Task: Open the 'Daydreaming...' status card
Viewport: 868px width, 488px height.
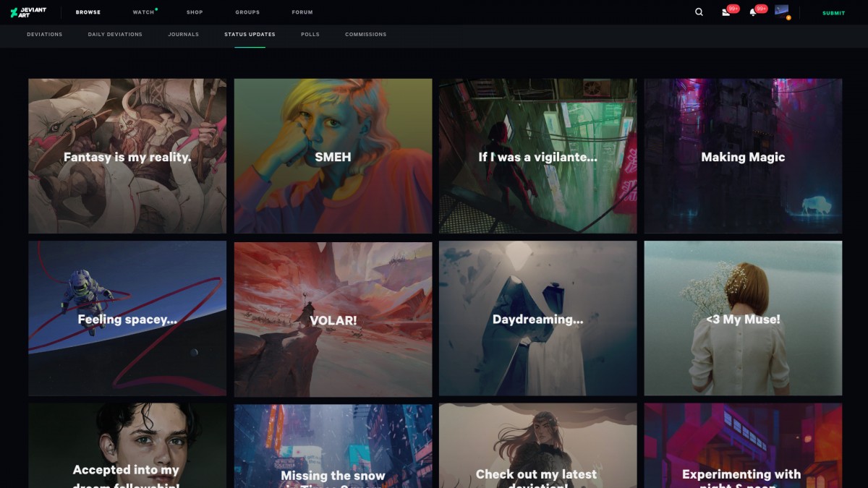Action: click(x=538, y=318)
